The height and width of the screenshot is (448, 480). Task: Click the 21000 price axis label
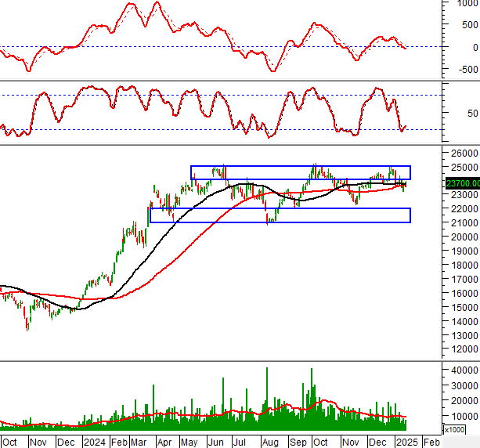pos(464,223)
